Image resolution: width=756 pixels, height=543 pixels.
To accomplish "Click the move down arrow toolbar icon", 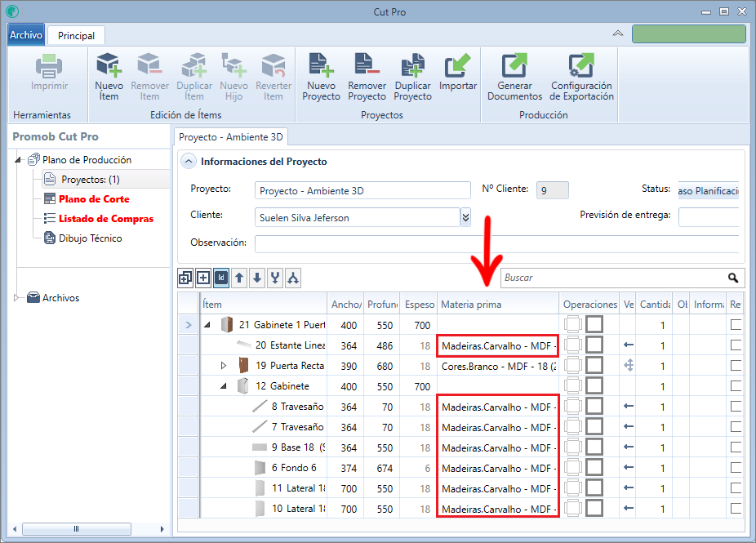I will click(257, 278).
